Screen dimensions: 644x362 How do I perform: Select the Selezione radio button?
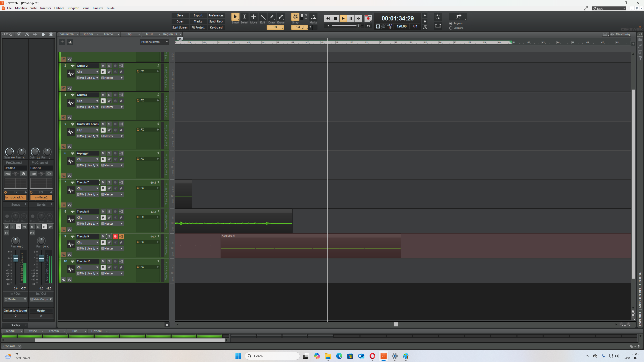pos(451,28)
